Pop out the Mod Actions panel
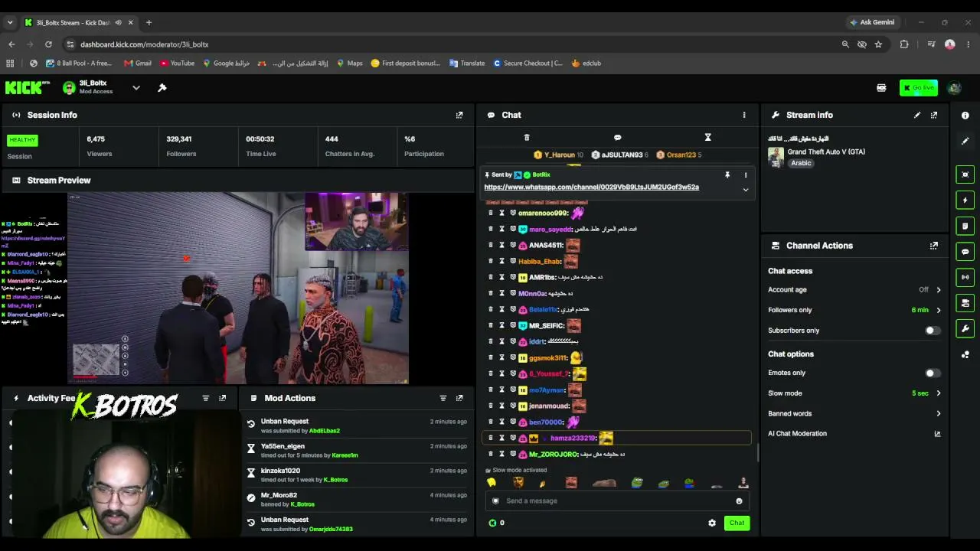 pos(459,398)
